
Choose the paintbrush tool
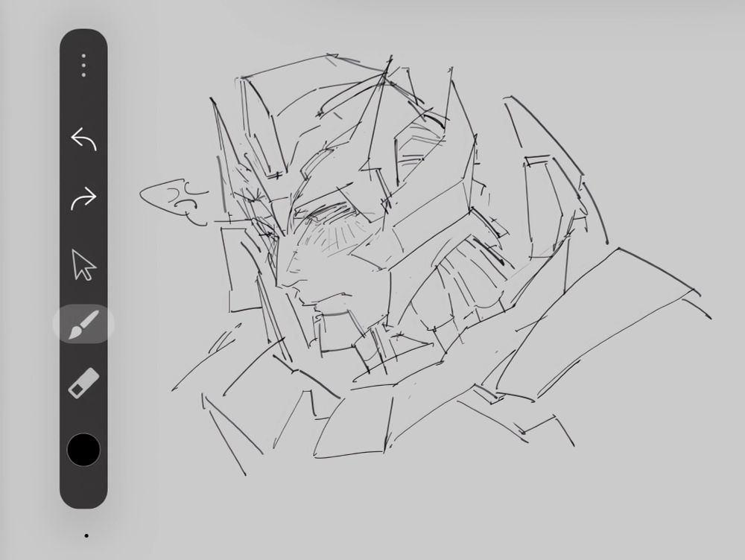tap(83, 325)
